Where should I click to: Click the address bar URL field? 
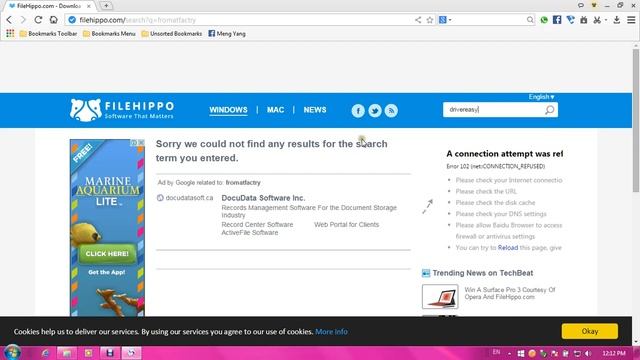point(245,20)
